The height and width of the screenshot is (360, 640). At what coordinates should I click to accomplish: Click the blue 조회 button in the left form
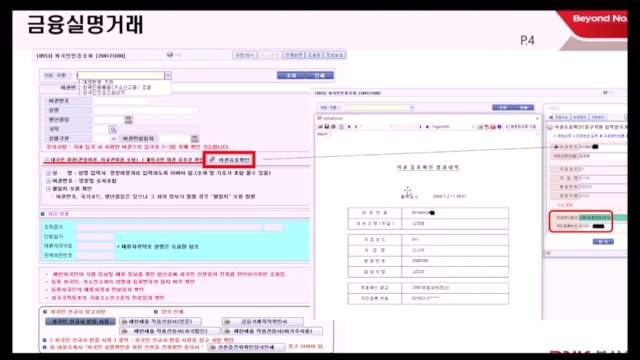tap(291, 76)
